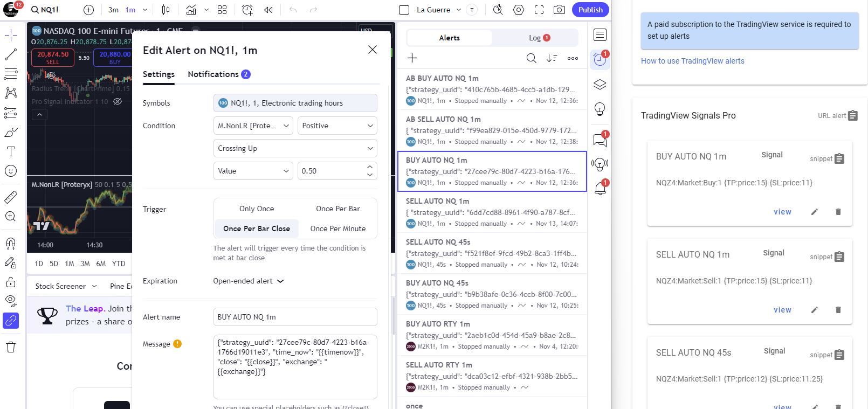Open the notifications bell icon
This screenshot has height=409, width=868.
(600, 188)
